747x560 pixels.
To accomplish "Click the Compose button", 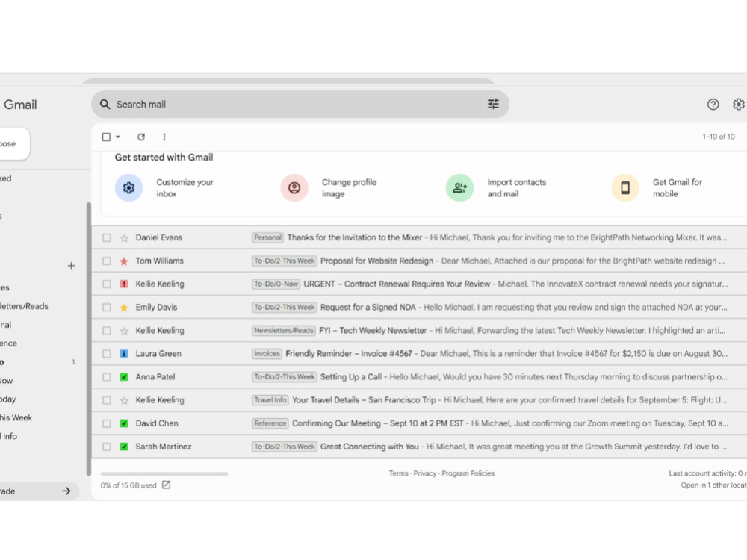I will point(13,144).
